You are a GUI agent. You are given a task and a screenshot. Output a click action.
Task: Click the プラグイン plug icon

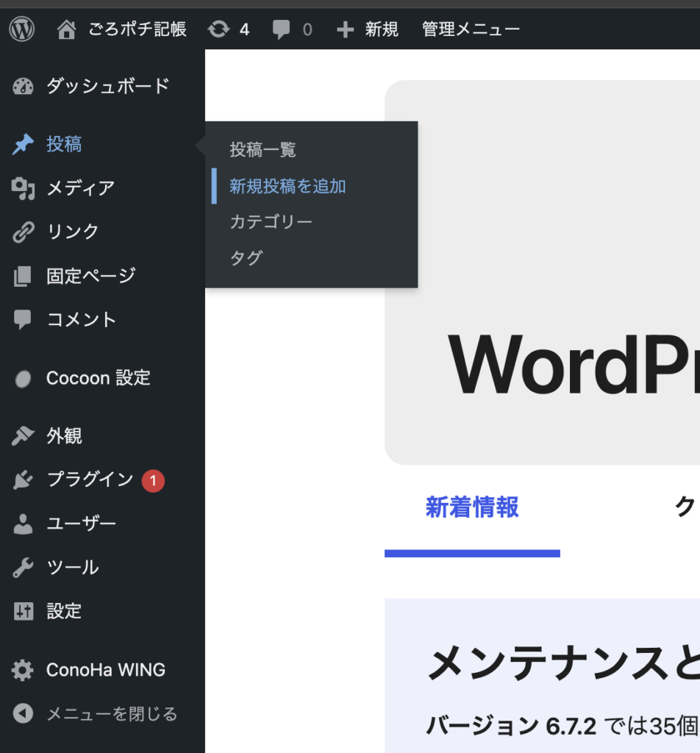[x=23, y=479]
